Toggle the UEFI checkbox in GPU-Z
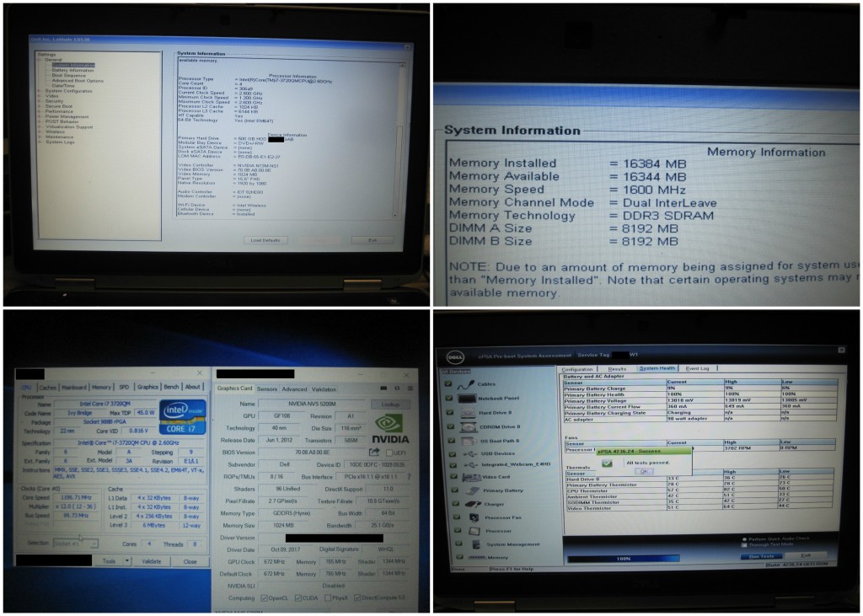Screen dimensions: 863x616 click(x=389, y=453)
